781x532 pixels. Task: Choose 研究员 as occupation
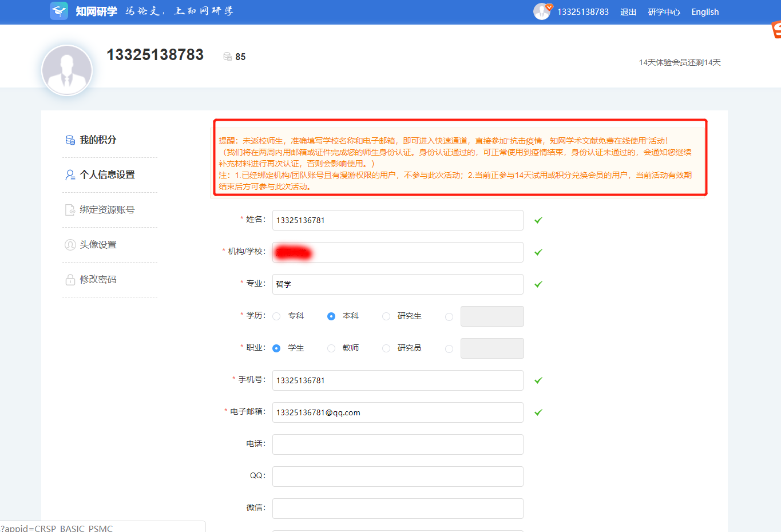click(386, 348)
